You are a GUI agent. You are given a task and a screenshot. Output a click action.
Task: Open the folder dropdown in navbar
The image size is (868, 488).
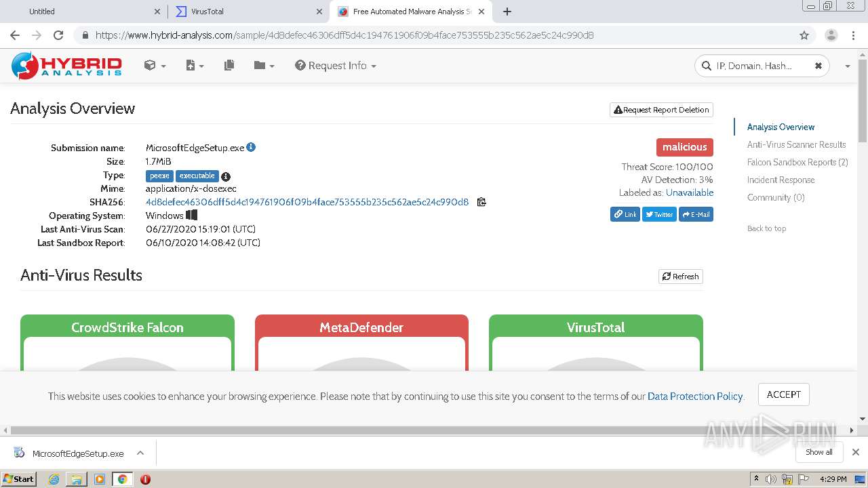tap(264, 66)
